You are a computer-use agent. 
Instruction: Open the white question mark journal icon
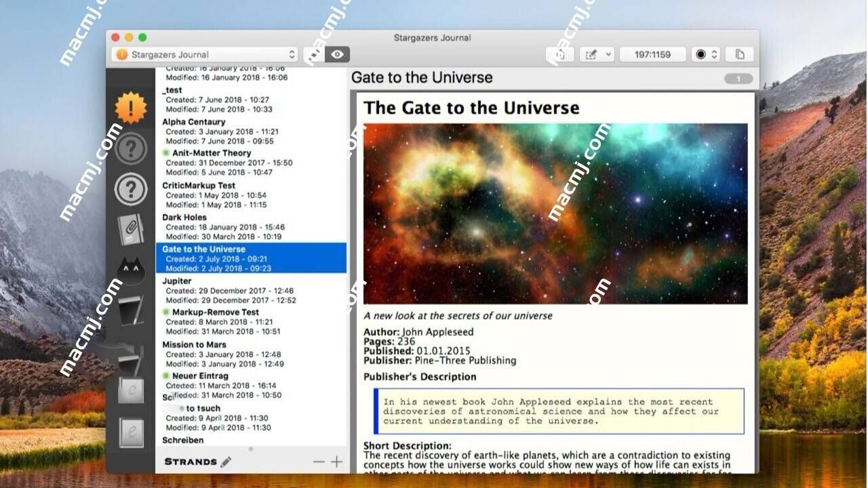pyautogui.click(x=130, y=189)
